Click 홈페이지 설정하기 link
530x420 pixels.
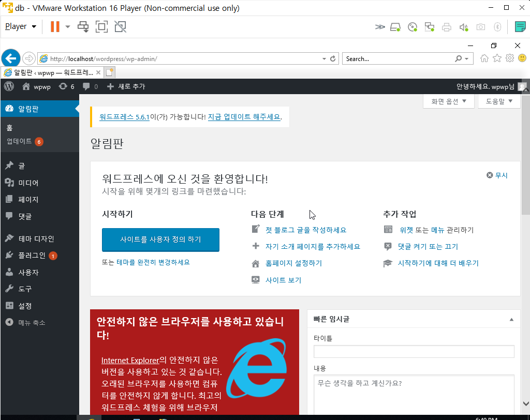click(x=294, y=263)
